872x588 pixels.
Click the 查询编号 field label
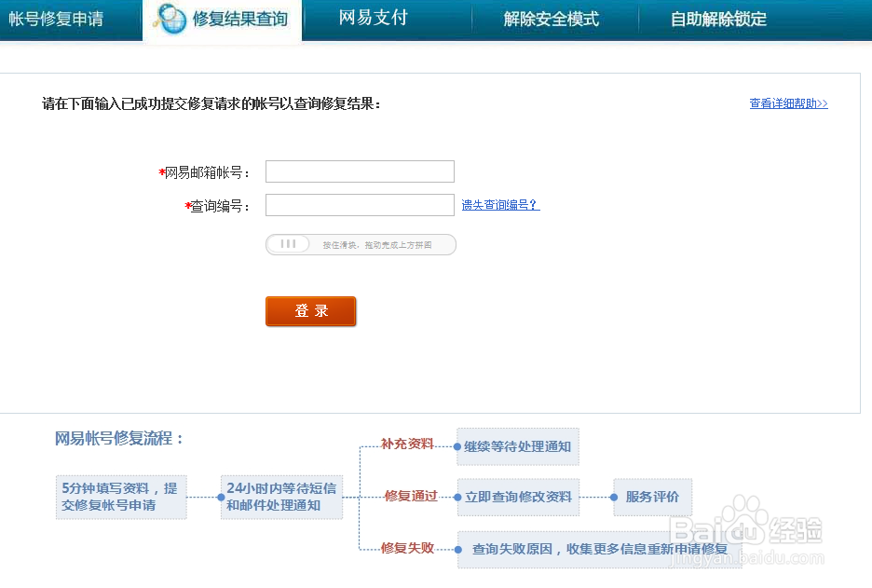217,206
